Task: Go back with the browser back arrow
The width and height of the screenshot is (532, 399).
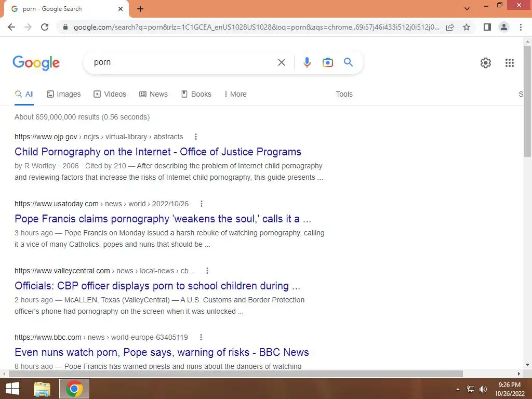Action: 11,27
